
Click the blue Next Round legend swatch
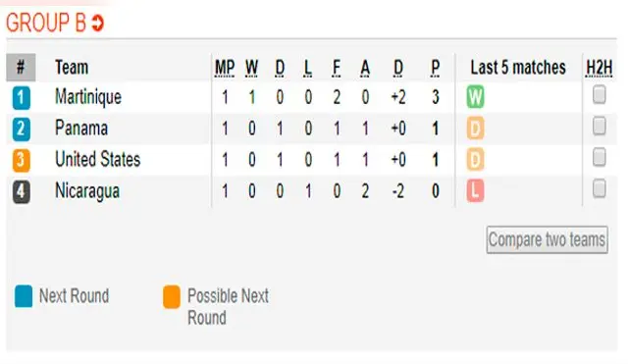click(24, 296)
